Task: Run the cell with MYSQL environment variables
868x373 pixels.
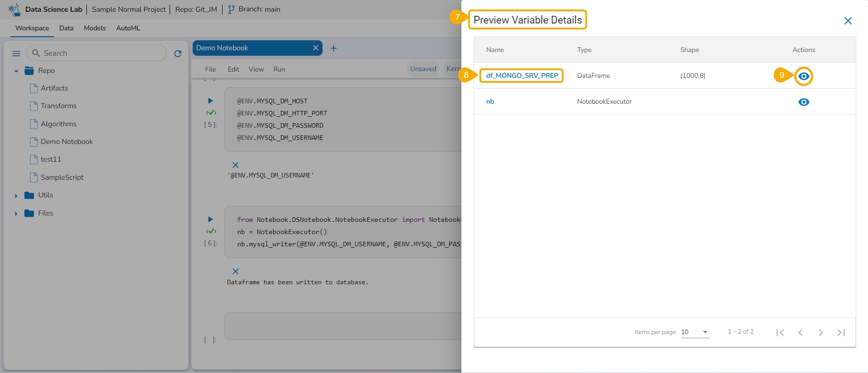Action: click(x=210, y=101)
